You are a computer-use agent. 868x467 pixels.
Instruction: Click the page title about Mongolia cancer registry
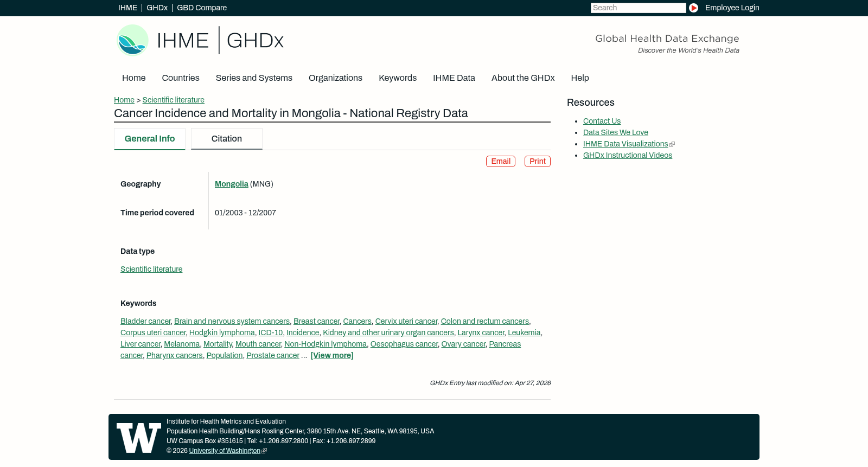[291, 113]
